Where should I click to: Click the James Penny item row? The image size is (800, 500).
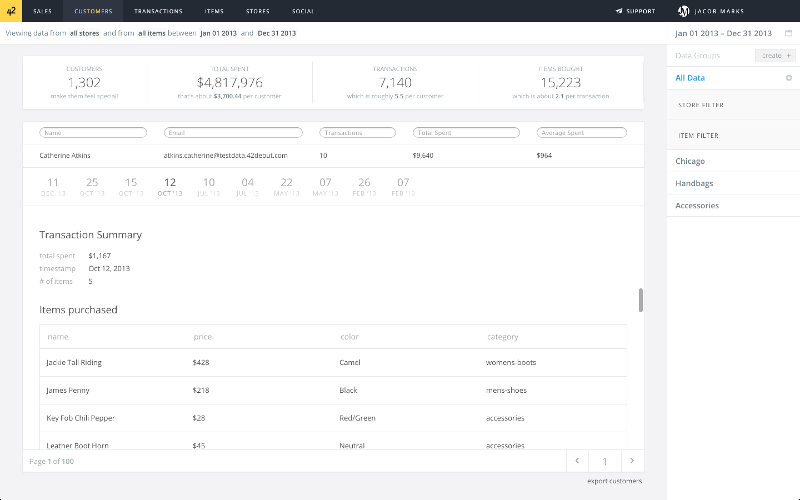point(333,390)
